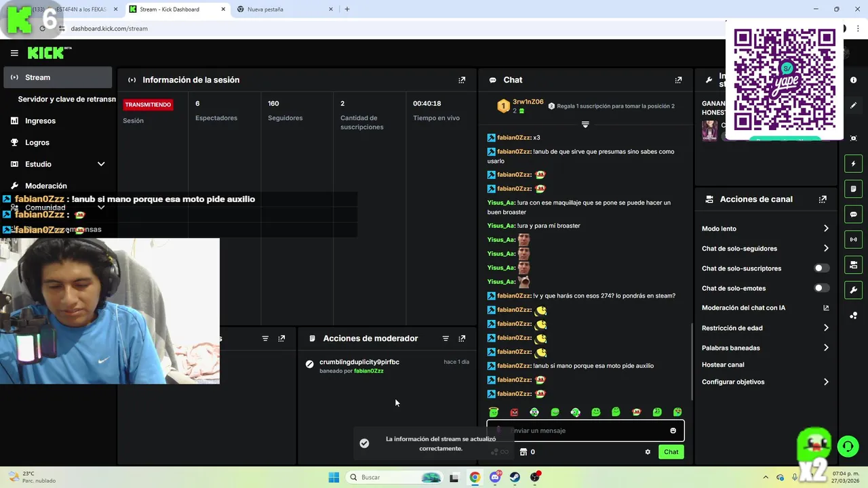This screenshot has width=868, height=488.
Task: Click the wrench icon in right sidebar
Action: pyautogui.click(x=853, y=290)
